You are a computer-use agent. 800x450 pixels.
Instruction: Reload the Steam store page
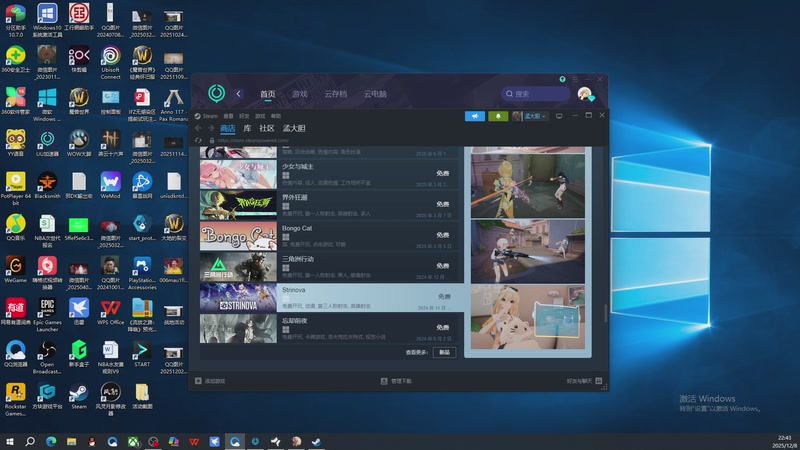pos(198,140)
